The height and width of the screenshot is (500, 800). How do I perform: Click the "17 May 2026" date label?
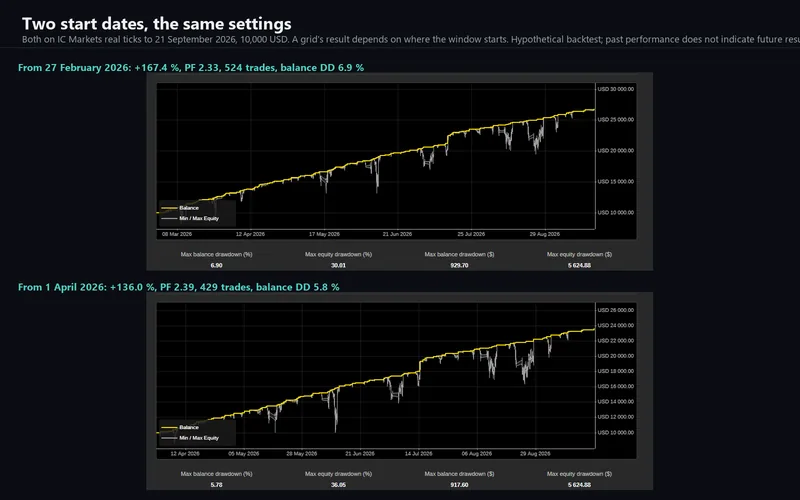[x=324, y=234]
